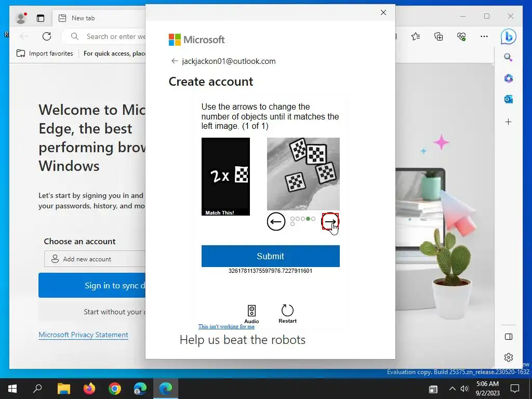Close the Create account dialog
Viewport: 532px width, 399px height.
click(x=383, y=12)
